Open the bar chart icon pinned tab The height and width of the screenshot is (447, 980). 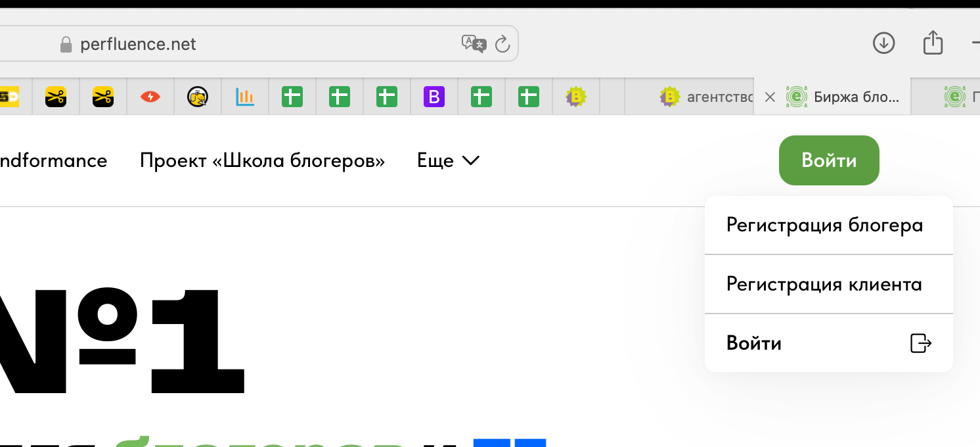click(x=245, y=97)
